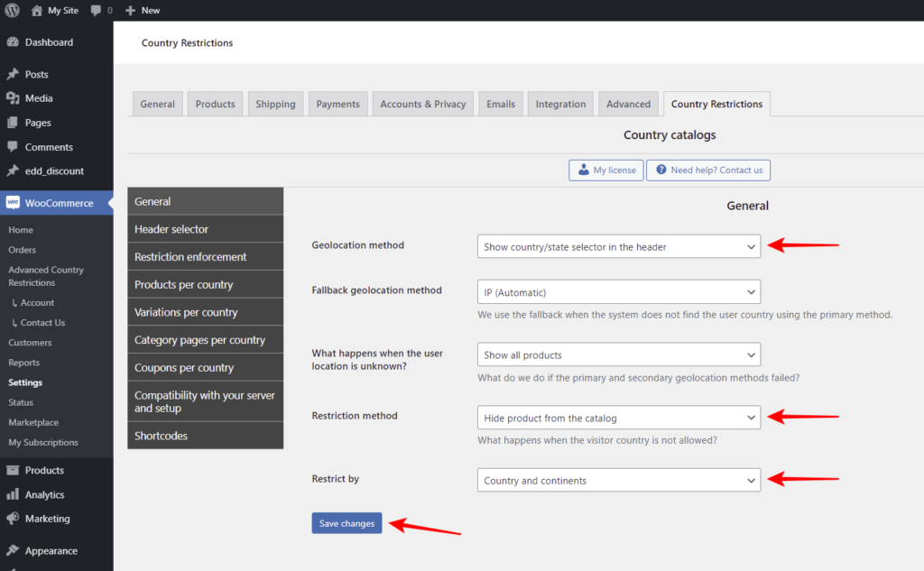924x571 pixels.
Task: Click the Marketing megaphone icon
Action: tap(13, 519)
